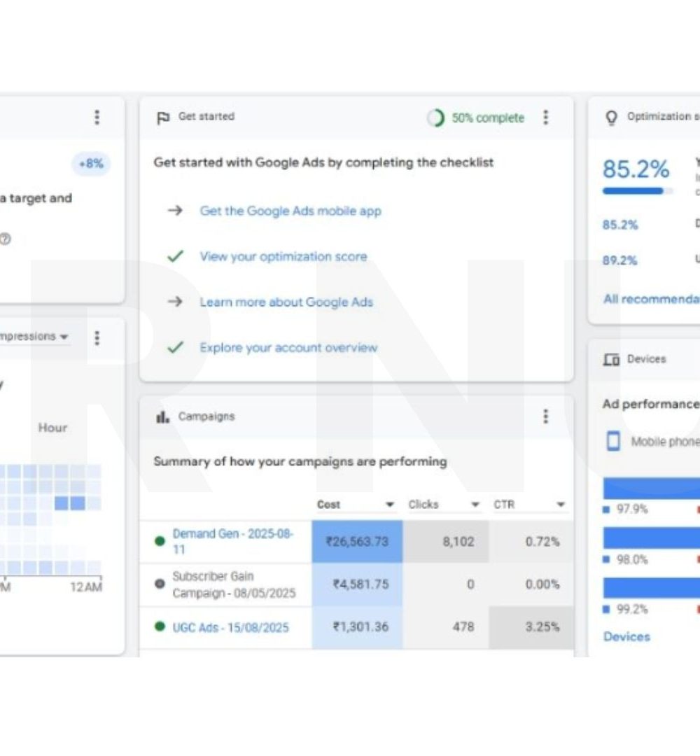Click the large 85.2% optimization score
Viewport: 700px width, 756px height.
[636, 169]
